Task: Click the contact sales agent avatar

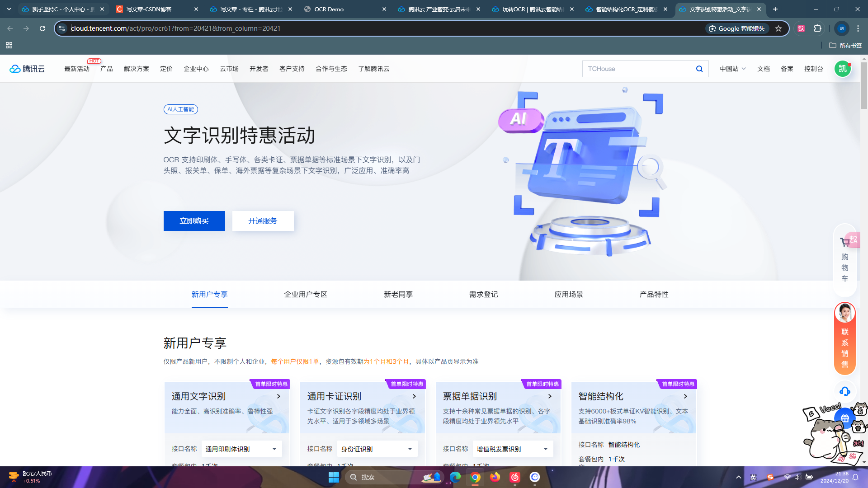Action: (x=844, y=313)
